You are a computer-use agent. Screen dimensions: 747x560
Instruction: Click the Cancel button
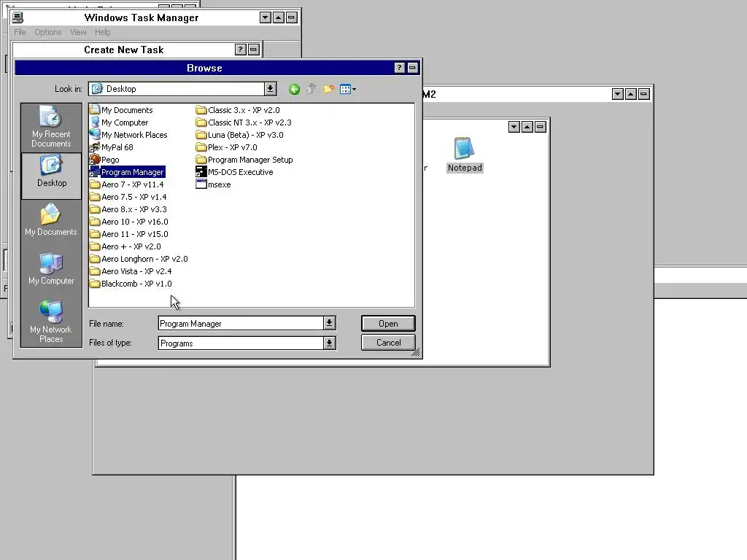pyautogui.click(x=388, y=343)
